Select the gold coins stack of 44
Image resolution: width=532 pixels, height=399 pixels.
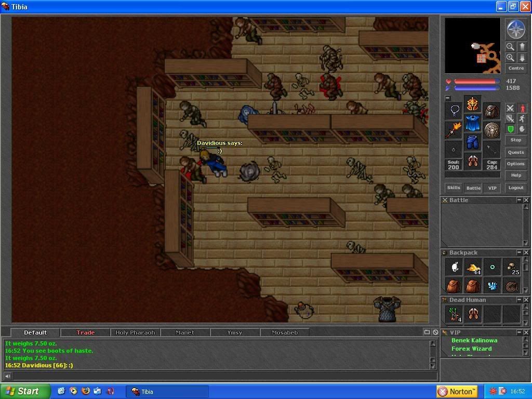(473, 267)
